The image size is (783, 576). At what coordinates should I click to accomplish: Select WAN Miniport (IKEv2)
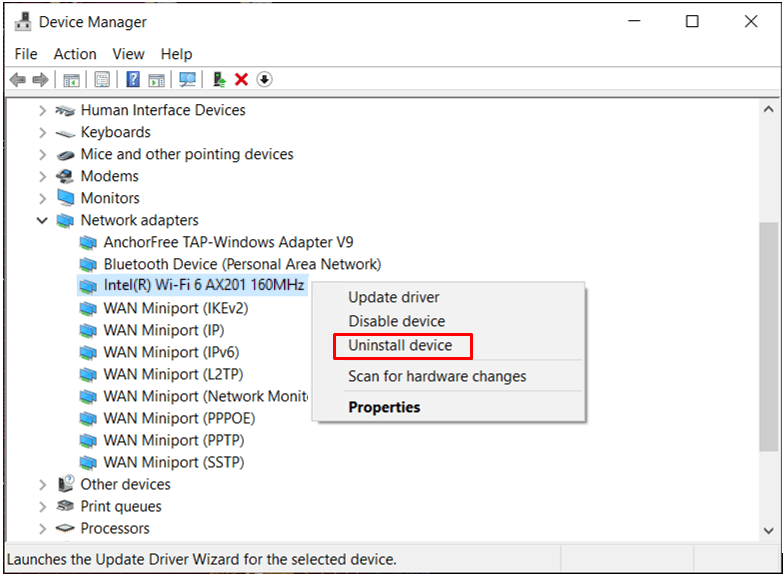pos(176,308)
